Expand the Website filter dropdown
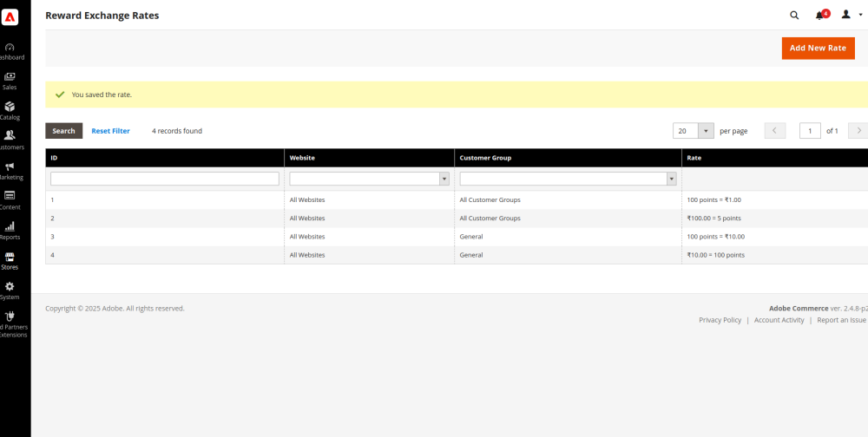Screen dimensions: 868x437 point(370,179)
